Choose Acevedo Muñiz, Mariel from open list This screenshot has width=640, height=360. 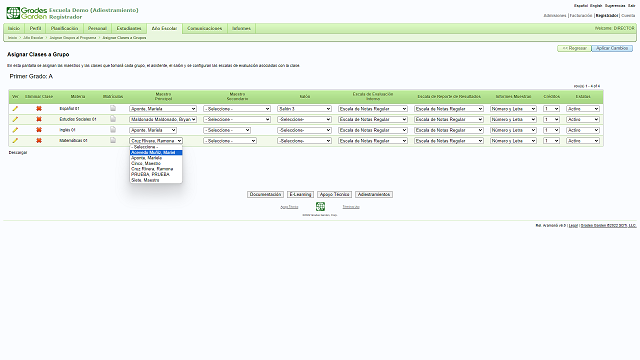[x=156, y=153]
